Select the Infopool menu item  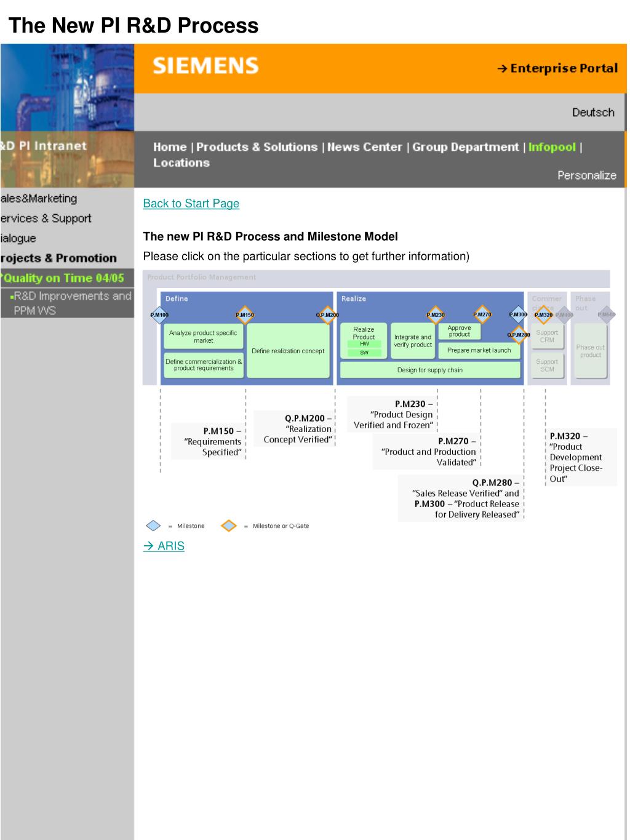(x=552, y=147)
